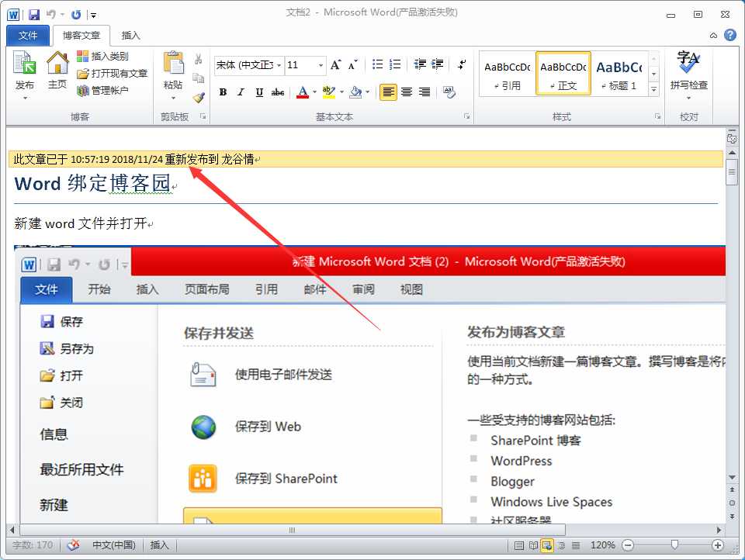The image size is (745, 560).
Task: Decrease font size with shrink font icon
Action: [352, 64]
